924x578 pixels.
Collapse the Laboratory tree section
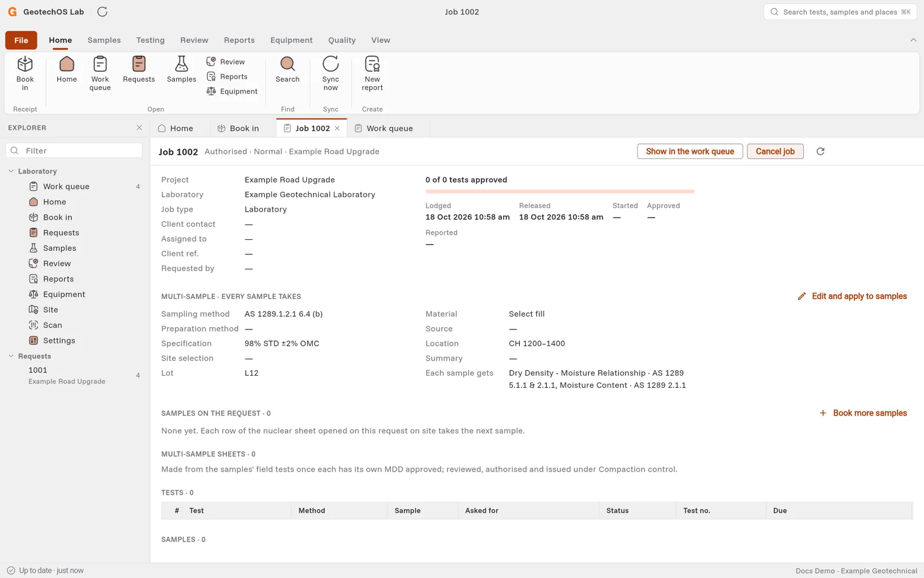(x=11, y=171)
